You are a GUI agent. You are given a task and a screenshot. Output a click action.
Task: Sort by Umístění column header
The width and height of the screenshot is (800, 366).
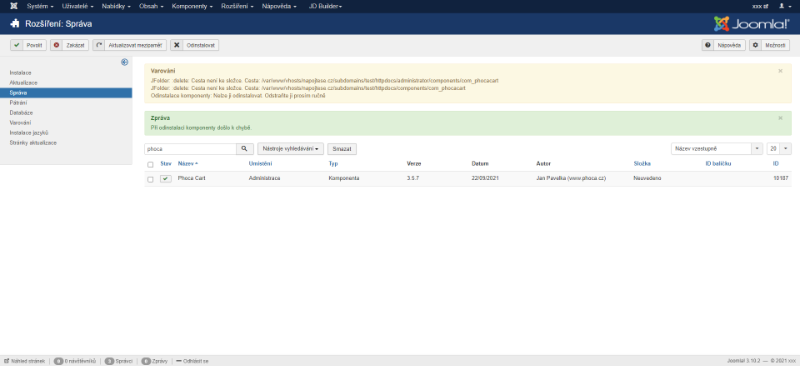tap(260, 164)
